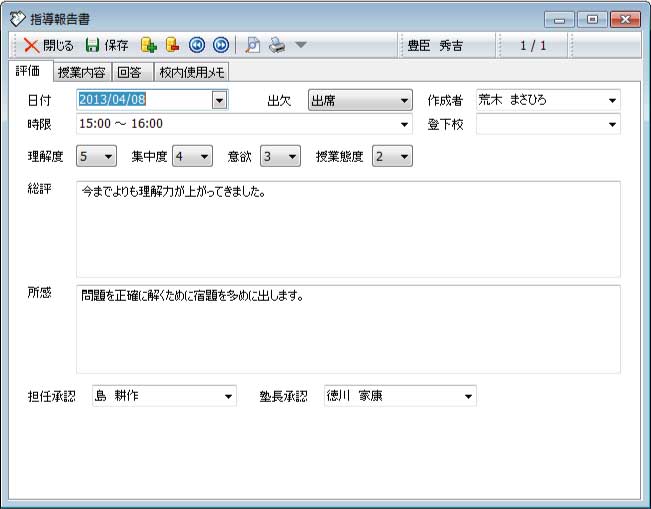The height and width of the screenshot is (509, 651).
Task: Minimize the 指導報告書 window
Action: tap(559, 20)
